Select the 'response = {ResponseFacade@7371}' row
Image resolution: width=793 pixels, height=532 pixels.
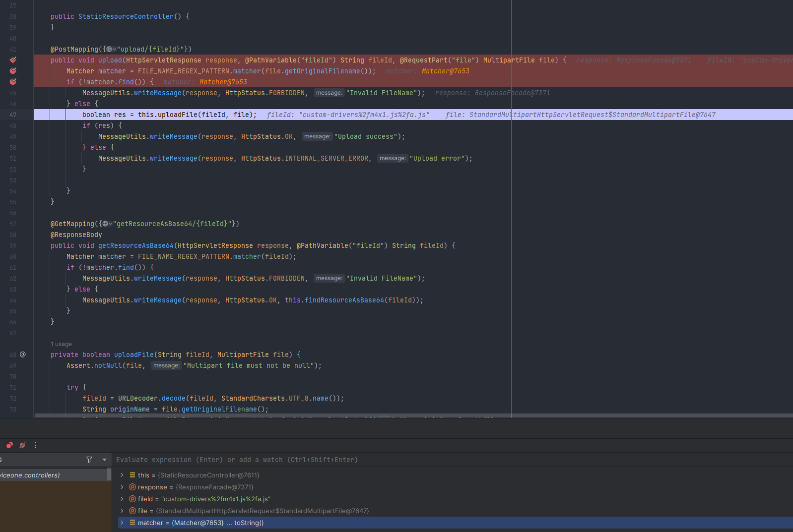tap(455, 487)
